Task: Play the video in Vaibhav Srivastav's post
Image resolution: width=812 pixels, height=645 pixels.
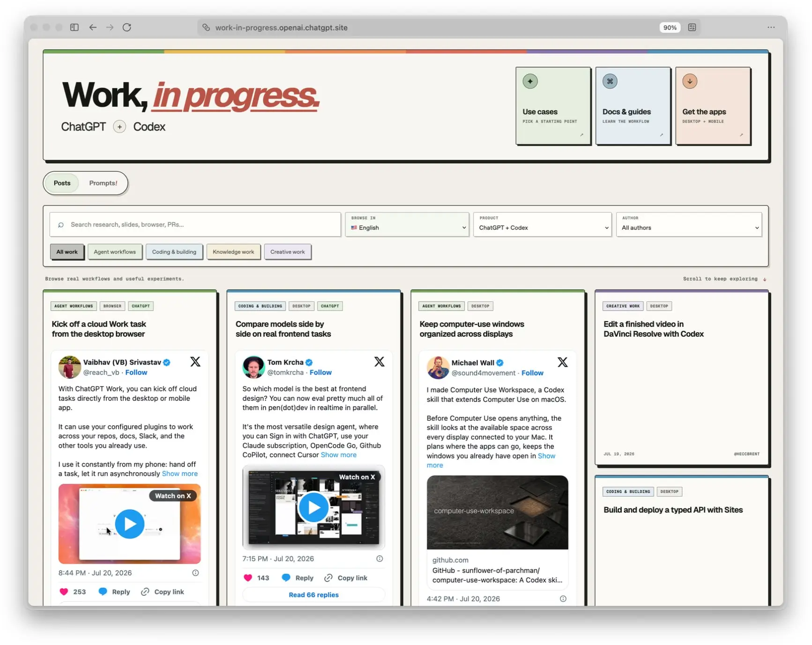Action: [x=129, y=524]
